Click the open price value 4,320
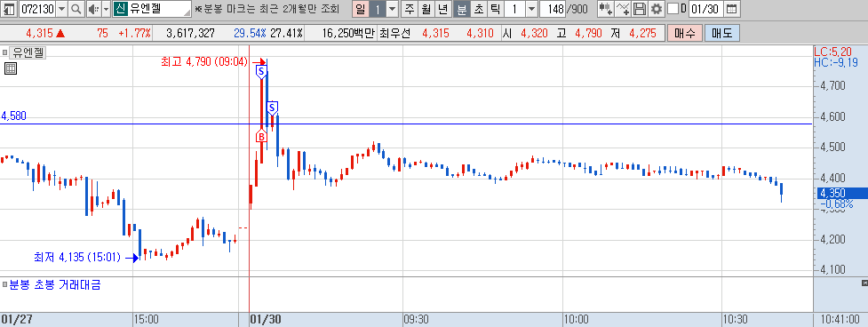 coord(534,33)
